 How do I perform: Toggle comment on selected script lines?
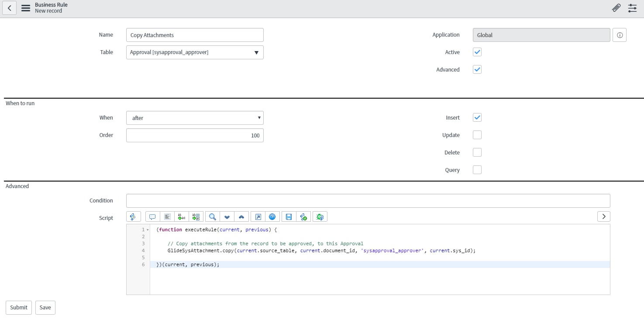pyautogui.click(x=152, y=216)
